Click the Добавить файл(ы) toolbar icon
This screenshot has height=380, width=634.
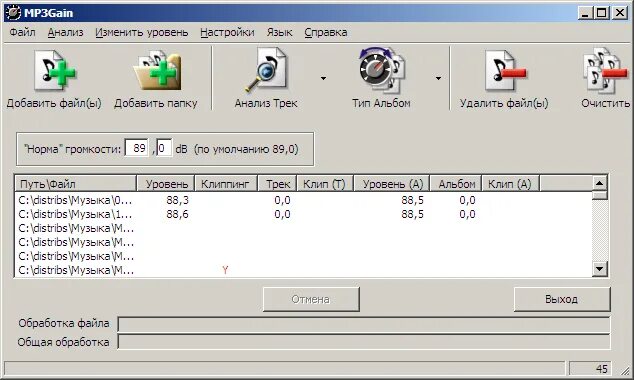55,71
